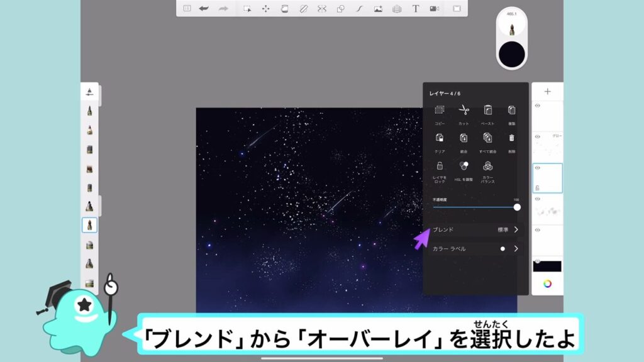This screenshot has height=362, width=644.
Task: Toggle visibility of the グロー layer
Action: [538, 136]
